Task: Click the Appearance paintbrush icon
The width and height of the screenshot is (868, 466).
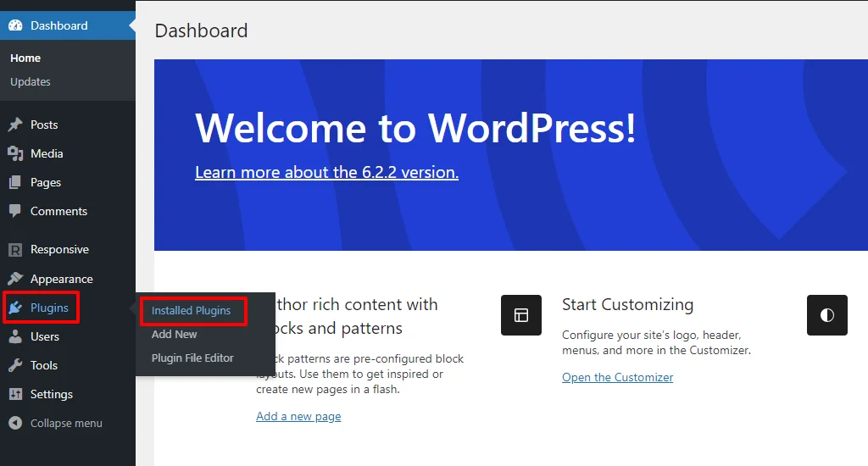Action: tap(15, 279)
